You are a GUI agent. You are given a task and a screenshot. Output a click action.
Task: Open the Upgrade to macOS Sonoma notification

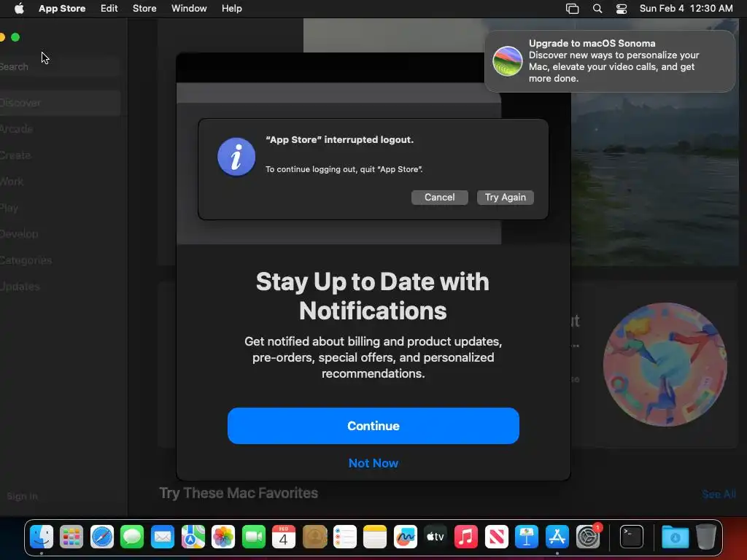[x=610, y=61]
